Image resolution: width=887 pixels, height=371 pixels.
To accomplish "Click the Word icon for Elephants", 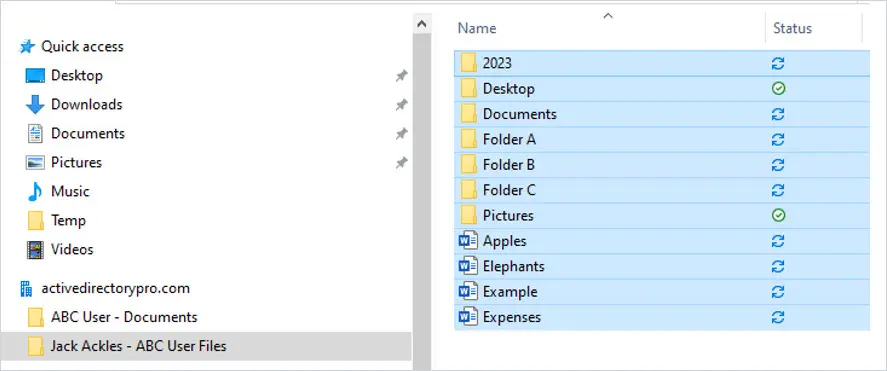I will point(468,266).
